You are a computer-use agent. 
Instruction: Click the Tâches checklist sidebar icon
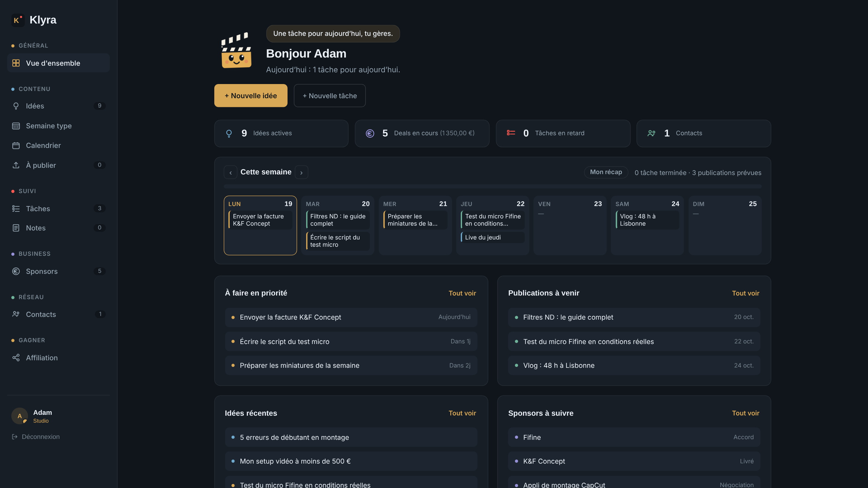tap(16, 208)
